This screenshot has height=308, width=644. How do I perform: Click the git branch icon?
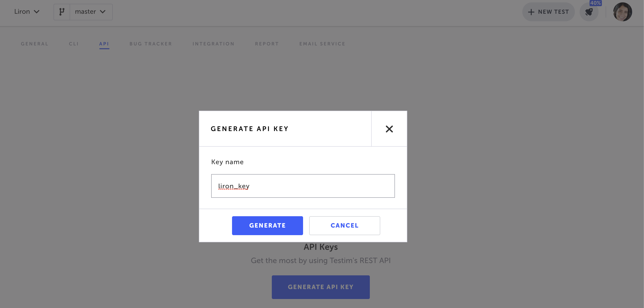[62, 12]
